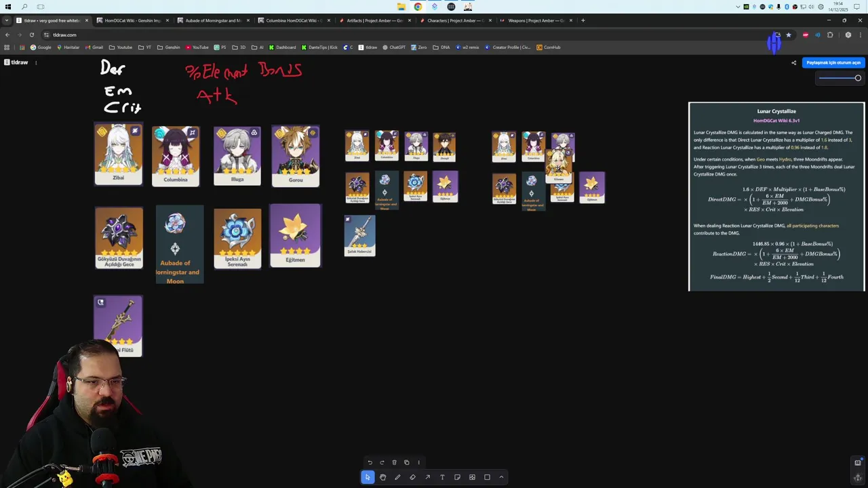Open tldraw main menu dots
Screen dimensions: 868x488
click(36, 62)
